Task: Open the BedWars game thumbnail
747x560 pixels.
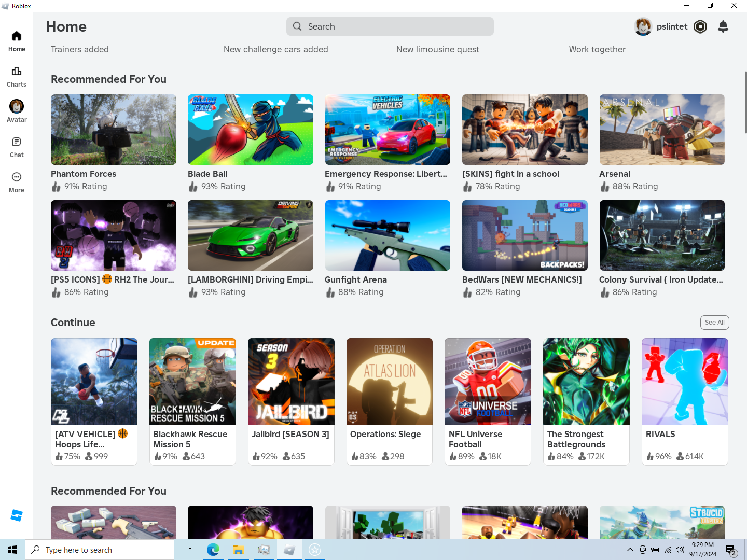Action: click(x=525, y=235)
